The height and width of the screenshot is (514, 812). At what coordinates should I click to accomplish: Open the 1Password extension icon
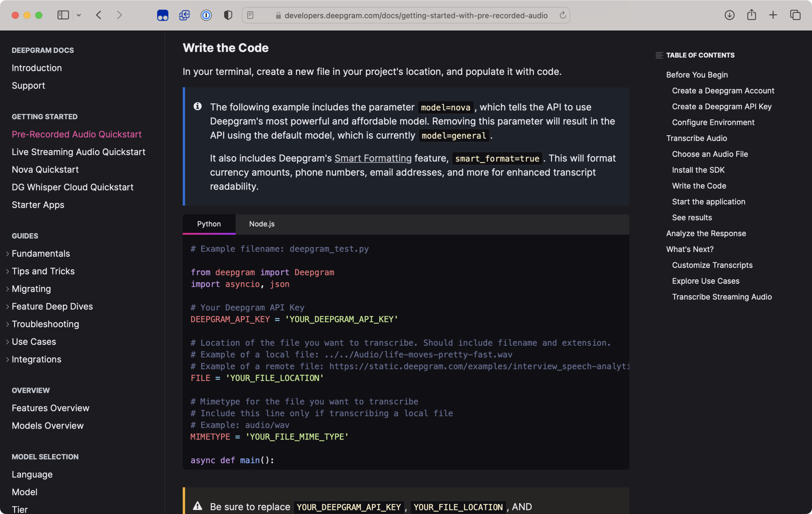click(206, 15)
